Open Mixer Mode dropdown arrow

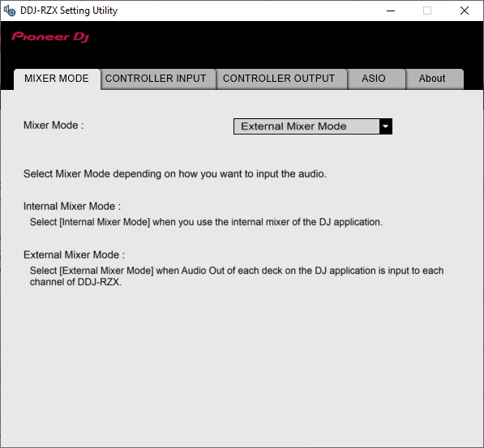(x=386, y=126)
